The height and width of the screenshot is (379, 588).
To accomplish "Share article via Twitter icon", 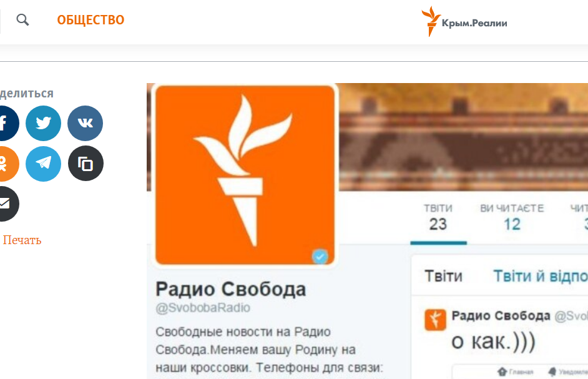I will (43, 123).
